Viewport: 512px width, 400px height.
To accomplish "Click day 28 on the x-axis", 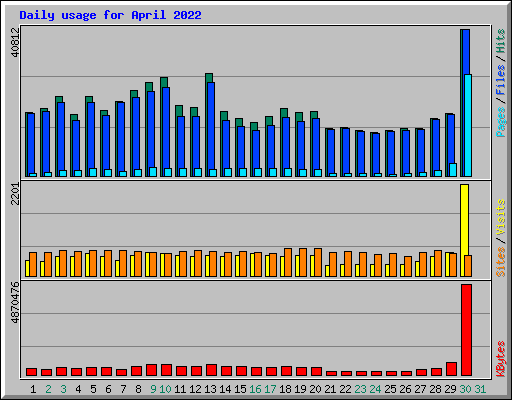I will coord(435,389).
